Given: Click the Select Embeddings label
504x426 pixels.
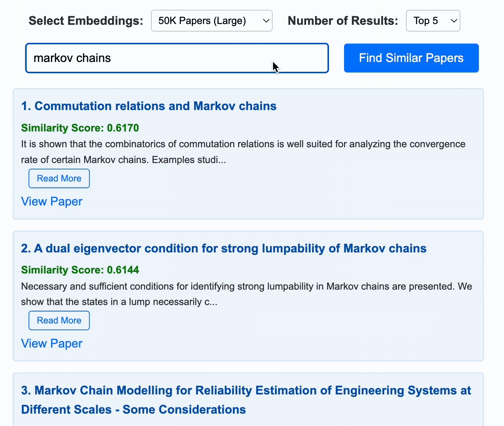Looking at the screenshot, I should click(85, 21).
